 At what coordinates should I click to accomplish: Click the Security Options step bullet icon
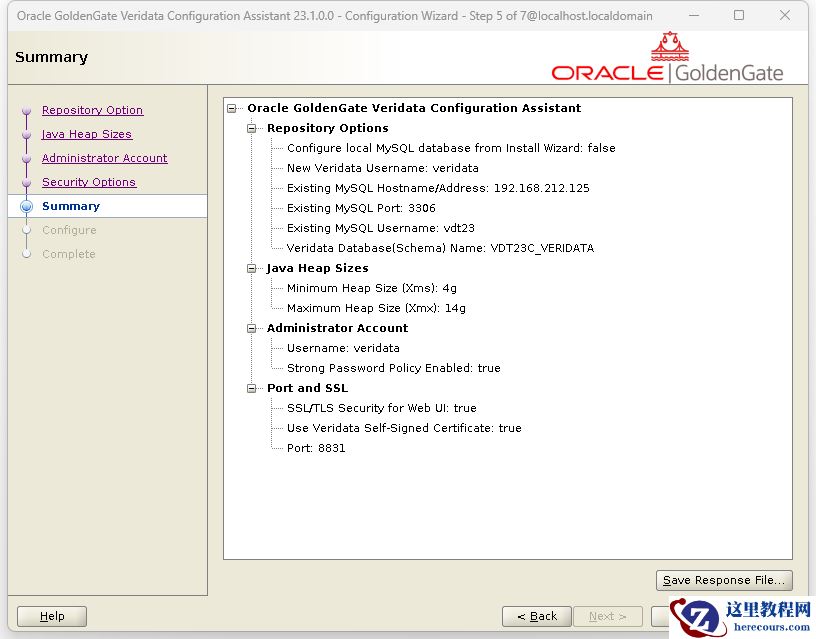27,182
